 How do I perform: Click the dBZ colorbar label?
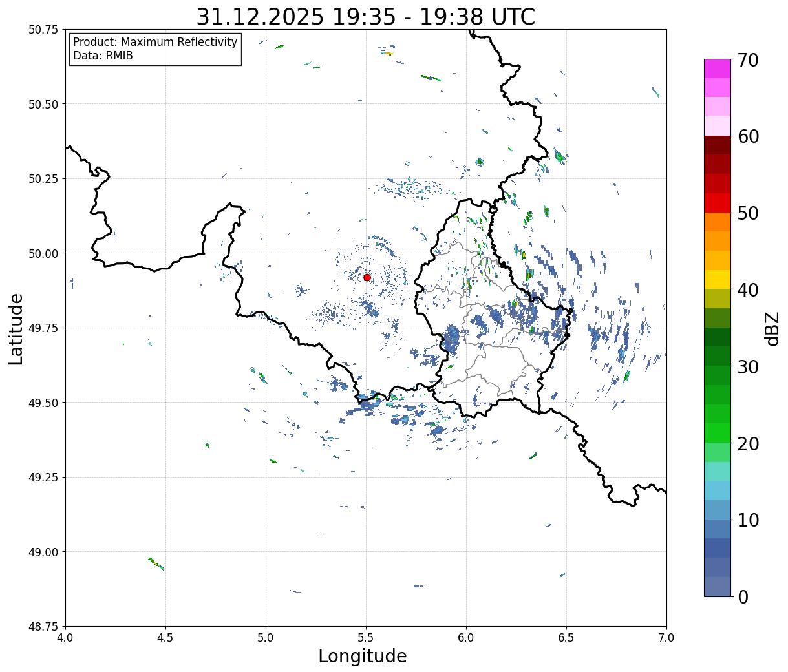point(772,328)
